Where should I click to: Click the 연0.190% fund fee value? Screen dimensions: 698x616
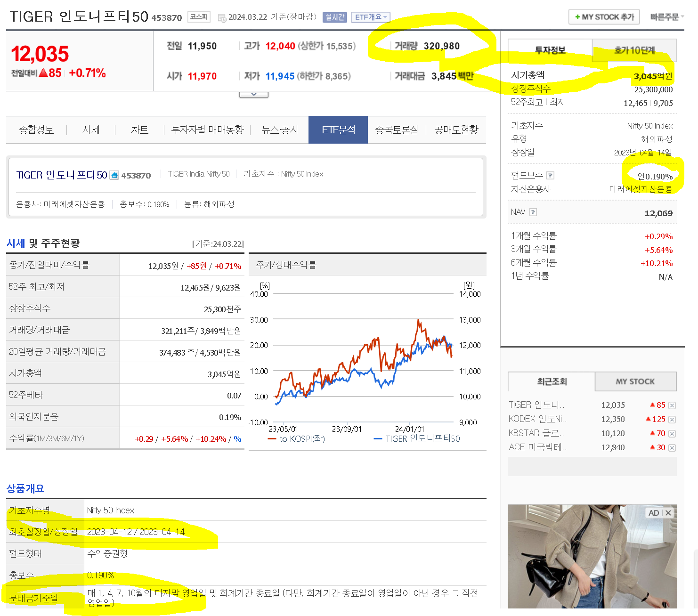pyautogui.click(x=655, y=177)
